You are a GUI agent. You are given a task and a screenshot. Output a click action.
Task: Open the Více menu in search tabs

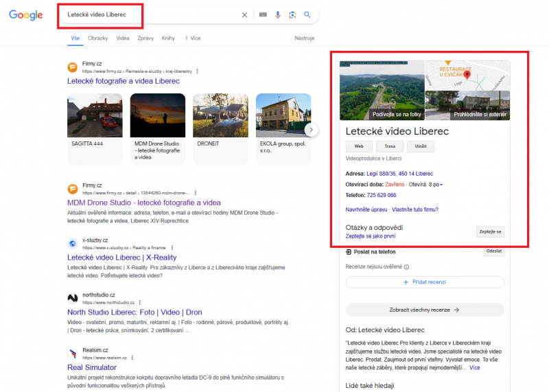[193, 38]
